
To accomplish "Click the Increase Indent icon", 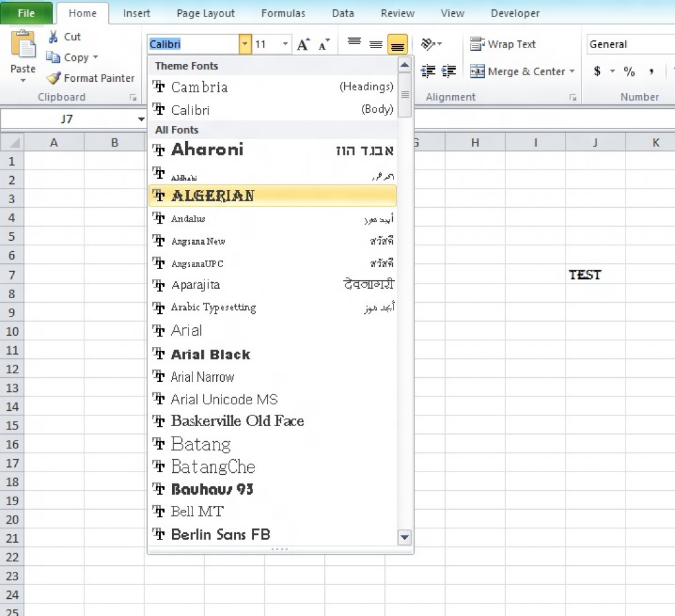I will pyautogui.click(x=450, y=71).
